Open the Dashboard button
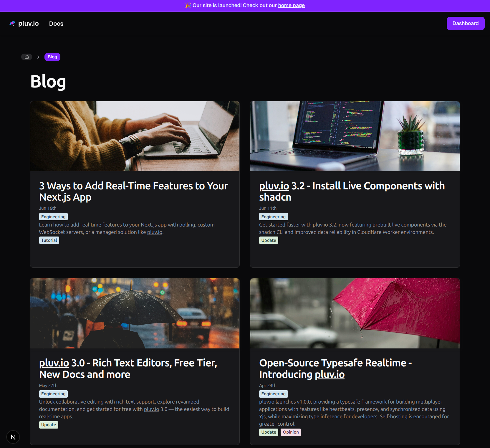Image resolution: width=490 pixels, height=448 pixels. pyautogui.click(x=466, y=23)
